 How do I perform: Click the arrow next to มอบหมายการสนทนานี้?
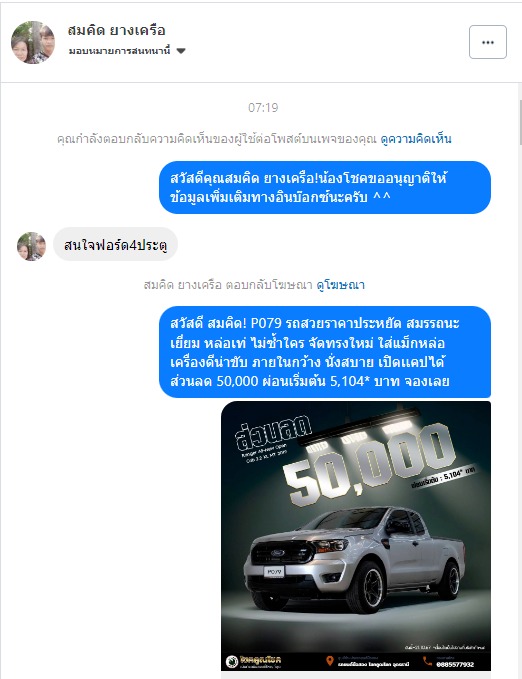pos(181,51)
